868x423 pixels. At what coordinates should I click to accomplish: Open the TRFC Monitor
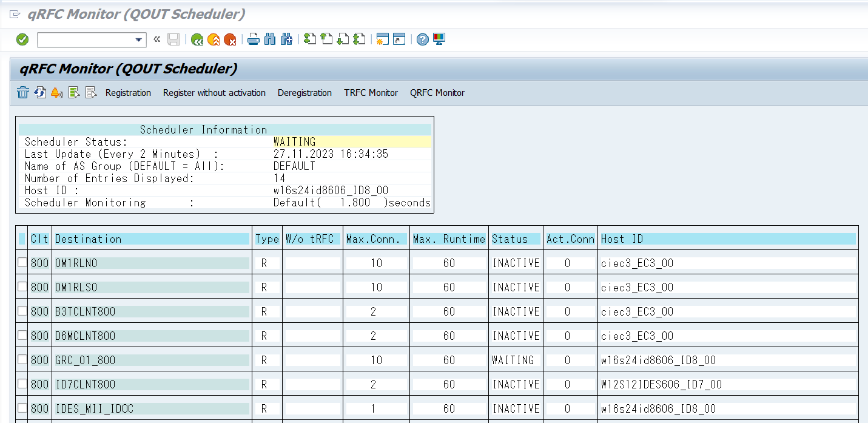[x=371, y=93]
